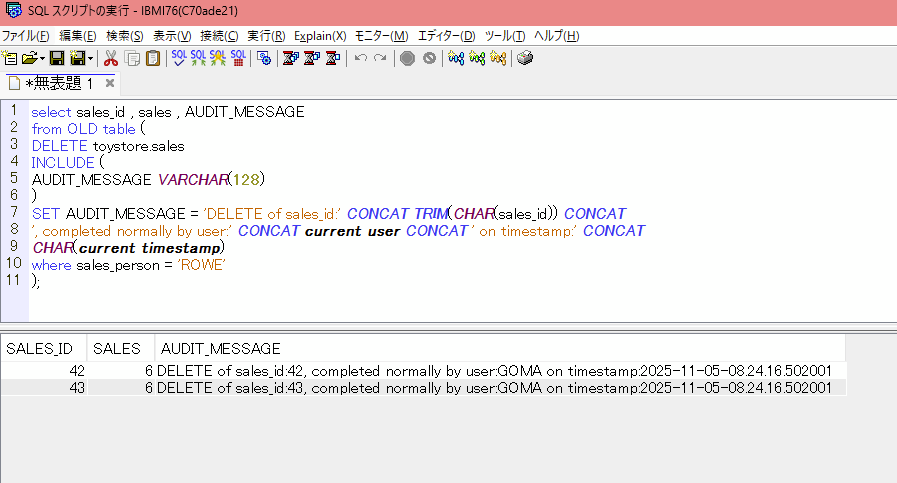Click the Undo arrow icon
This screenshot has width=897, height=483.
[x=360, y=58]
